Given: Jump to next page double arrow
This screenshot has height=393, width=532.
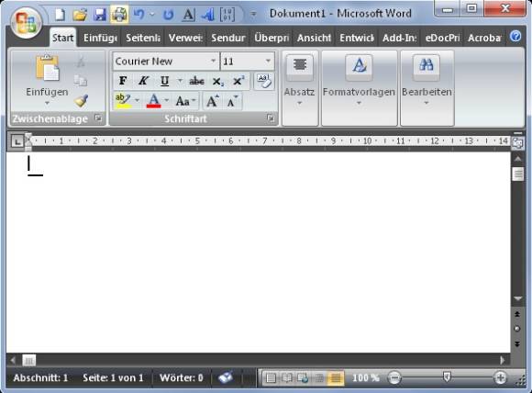Looking at the screenshot, I should tap(517, 344).
